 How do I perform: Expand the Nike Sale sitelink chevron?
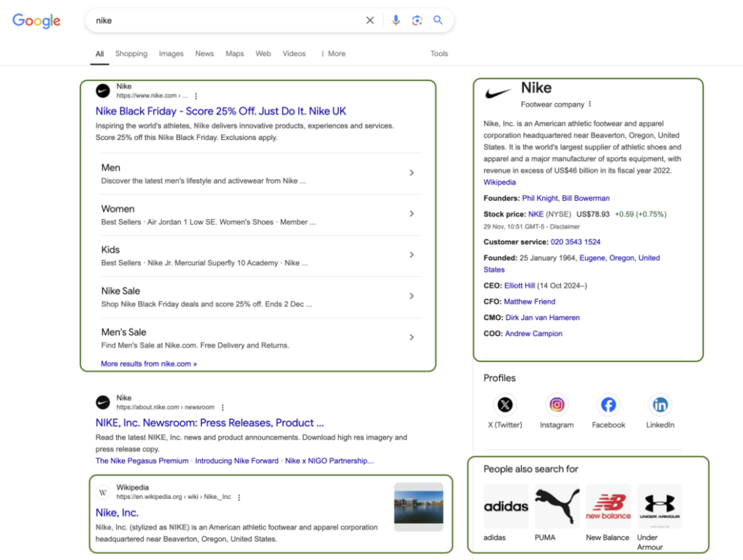(411, 296)
